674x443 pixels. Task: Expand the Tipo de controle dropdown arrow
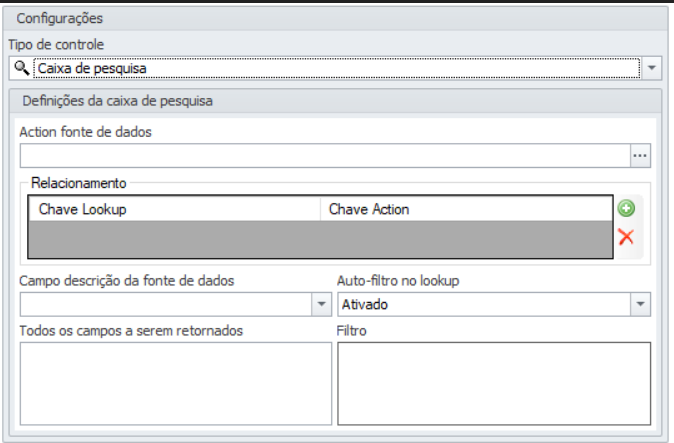pos(652,68)
